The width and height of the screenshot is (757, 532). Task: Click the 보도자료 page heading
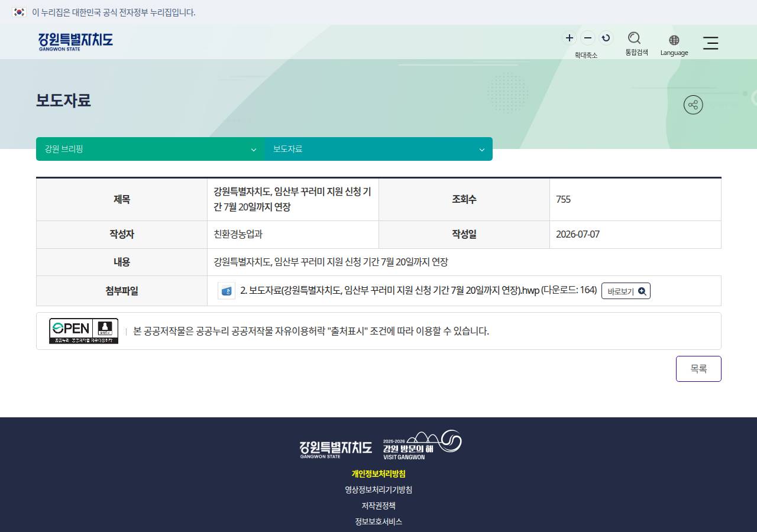[63, 100]
